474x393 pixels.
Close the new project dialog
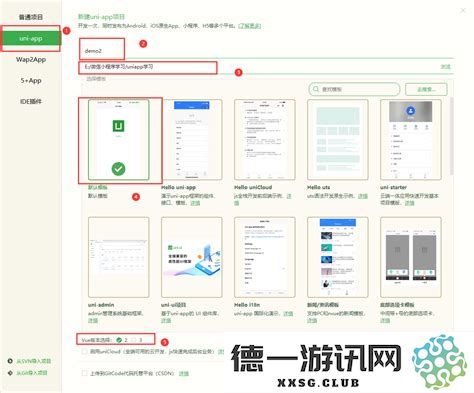(463, 11)
